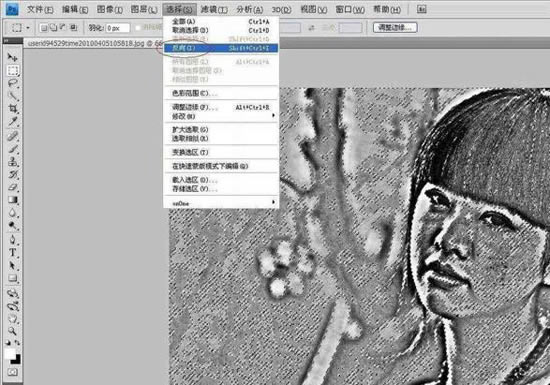Select the History Brush tool
The height and width of the screenshot is (385, 550).
coord(13,175)
